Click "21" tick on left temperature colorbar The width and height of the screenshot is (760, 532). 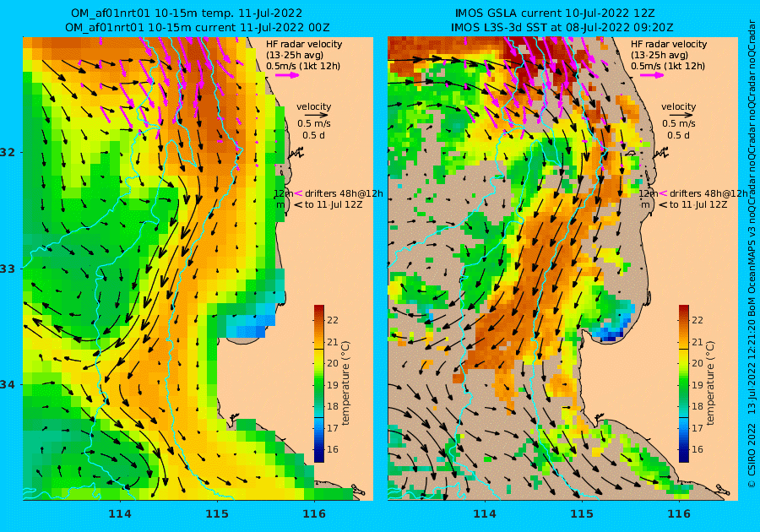pyautogui.click(x=333, y=342)
